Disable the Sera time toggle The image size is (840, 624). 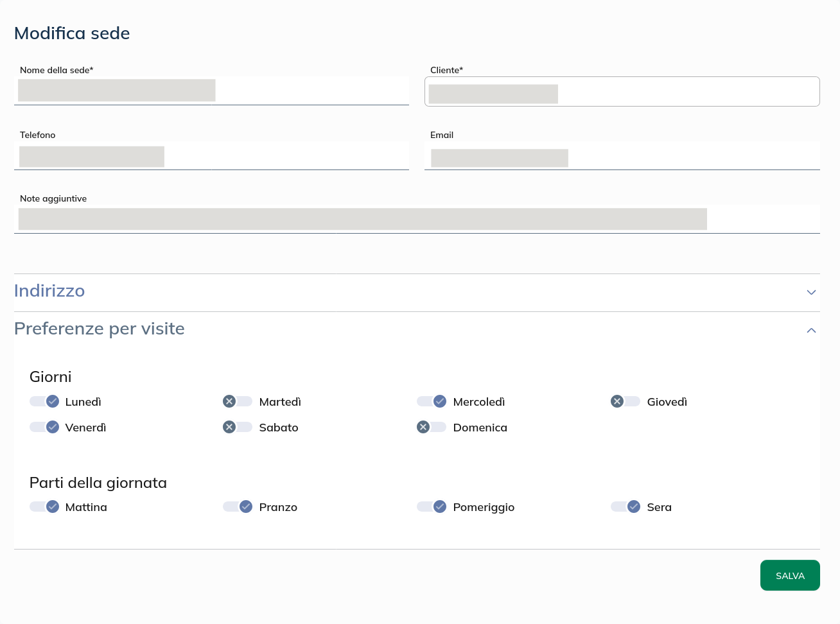tap(626, 507)
